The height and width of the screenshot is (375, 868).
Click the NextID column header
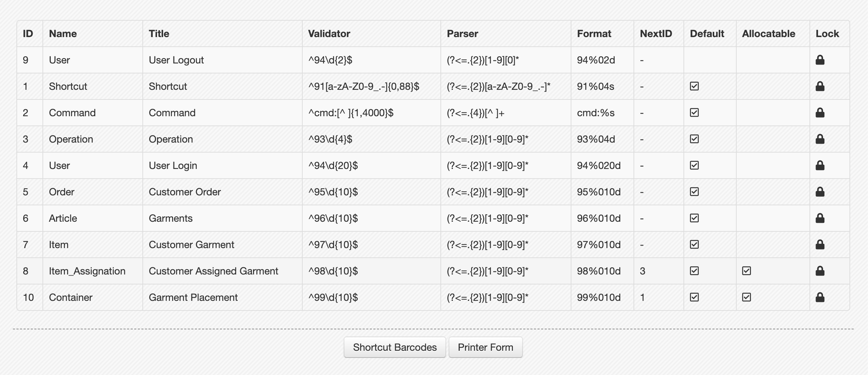tap(656, 34)
